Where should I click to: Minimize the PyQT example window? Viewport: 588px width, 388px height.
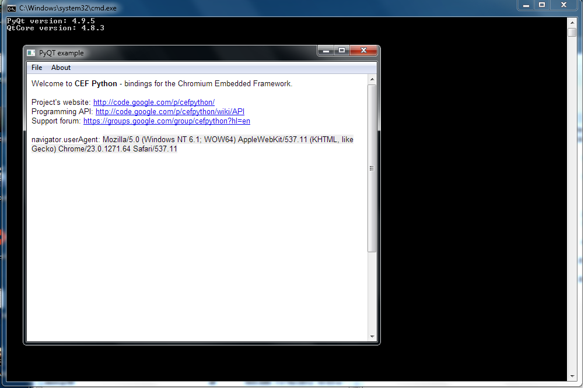click(x=326, y=51)
